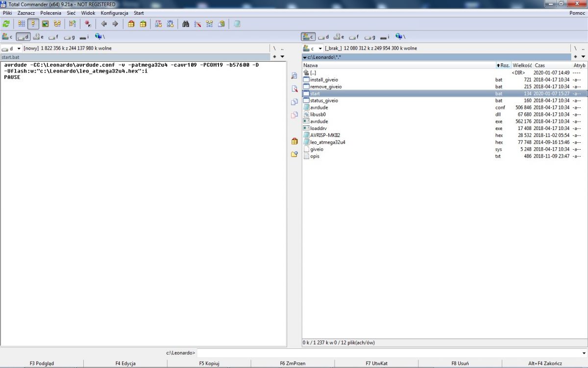This screenshot has height=368, width=588.
Task: Open the Pomoc menu
Action: point(577,13)
